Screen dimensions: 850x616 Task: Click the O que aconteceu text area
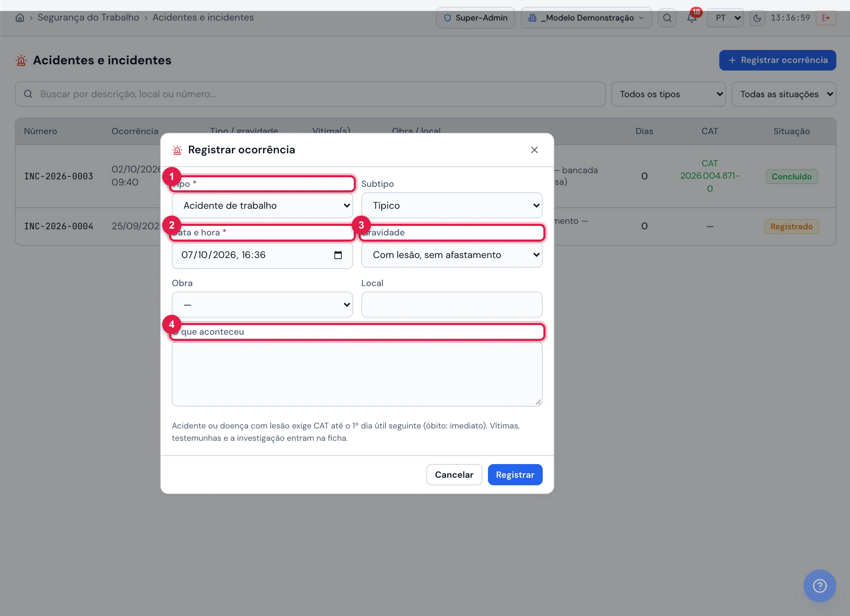(x=357, y=374)
